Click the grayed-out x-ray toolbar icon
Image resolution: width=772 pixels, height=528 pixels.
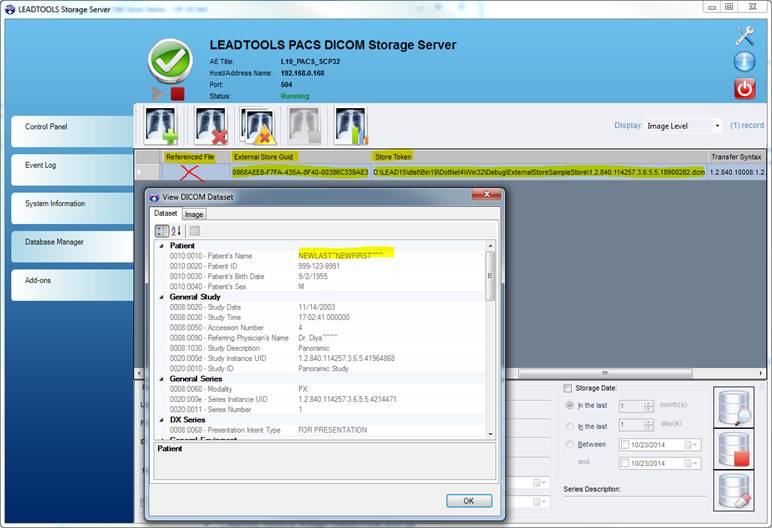point(304,126)
